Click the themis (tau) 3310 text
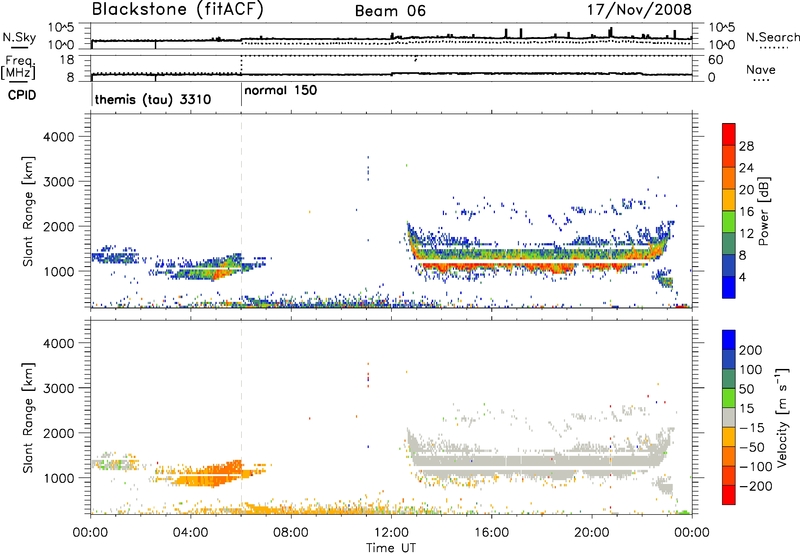Viewport: 800px width, 554px height. pyautogui.click(x=153, y=99)
